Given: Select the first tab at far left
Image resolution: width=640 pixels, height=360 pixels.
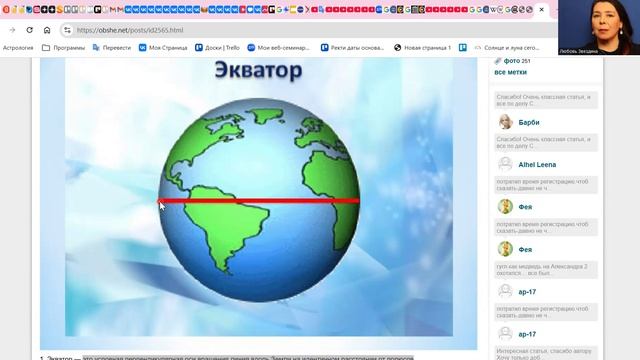Looking at the screenshot, I should coord(6,9).
